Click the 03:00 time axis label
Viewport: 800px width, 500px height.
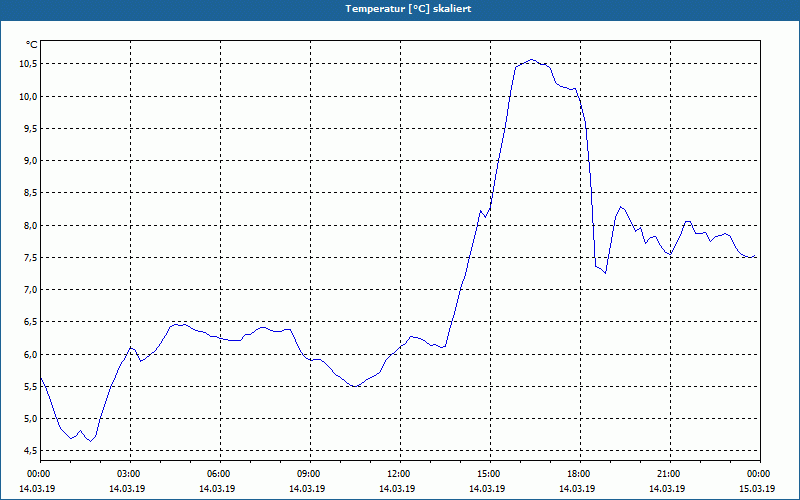click(x=130, y=474)
